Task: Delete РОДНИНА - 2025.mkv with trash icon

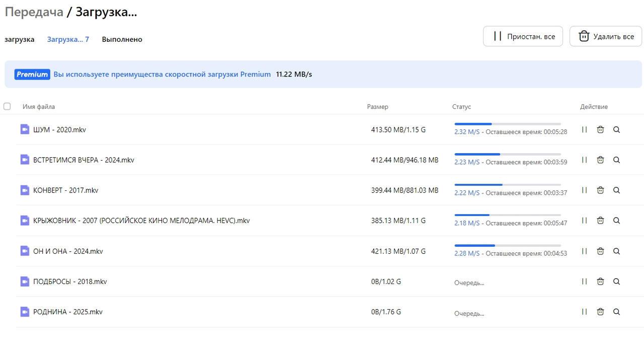Action: [600, 311]
